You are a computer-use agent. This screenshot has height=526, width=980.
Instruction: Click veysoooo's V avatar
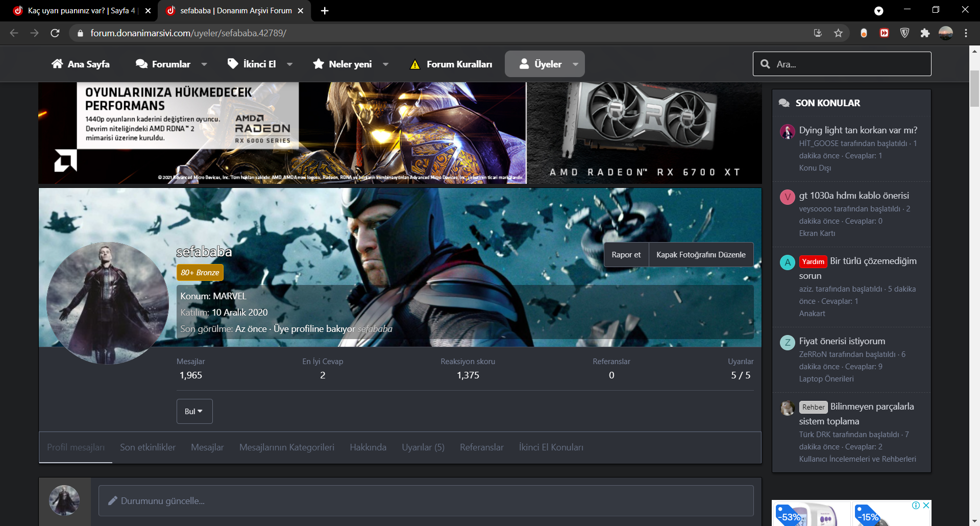click(x=788, y=197)
